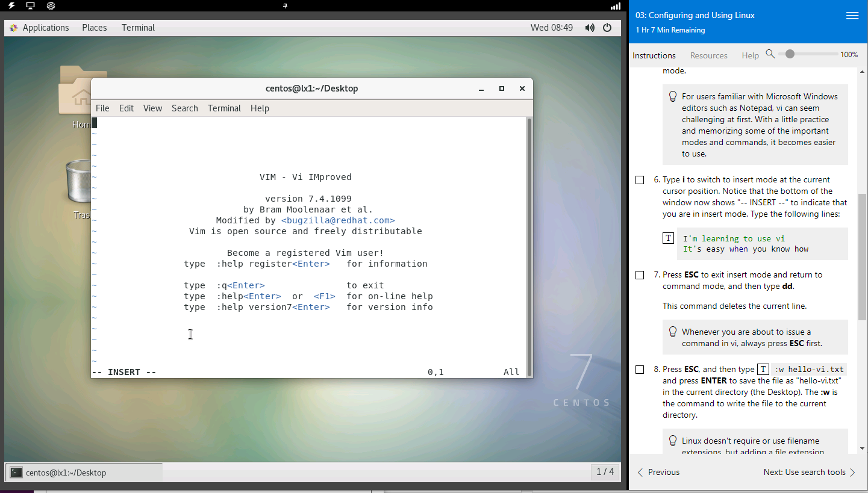The height and width of the screenshot is (493, 868).
Task: Close the terminal window
Action: [522, 88]
